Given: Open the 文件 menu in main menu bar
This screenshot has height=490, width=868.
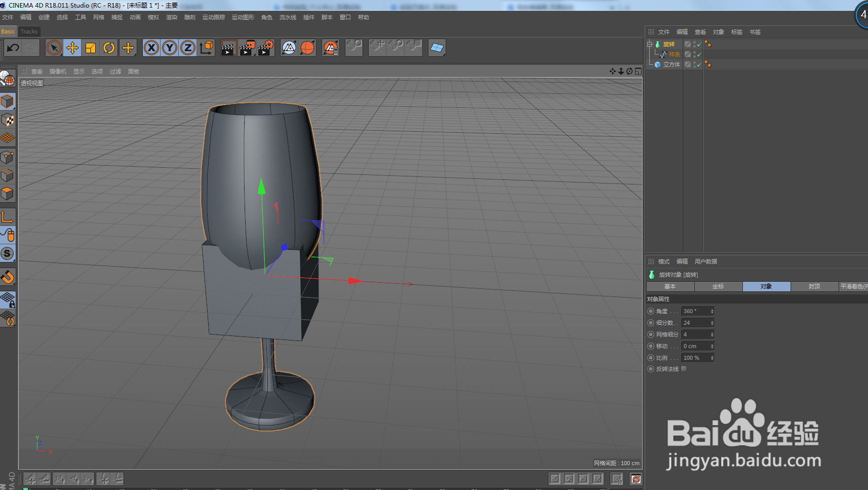Looking at the screenshot, I should [8, 17].
